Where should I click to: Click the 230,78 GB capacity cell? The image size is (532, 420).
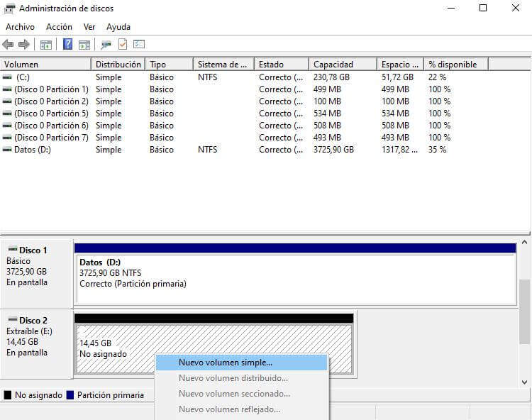pyautogui.click(x=331, y=77)
